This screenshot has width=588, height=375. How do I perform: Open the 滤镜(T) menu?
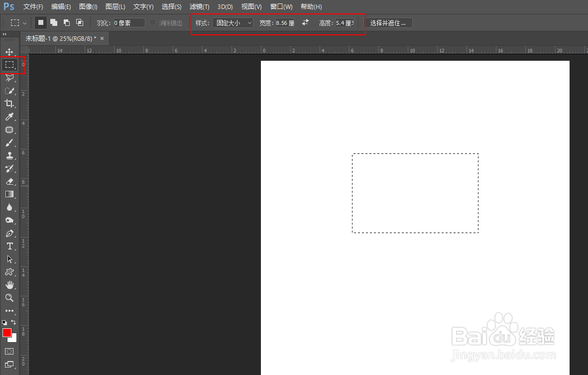(199, 7)
